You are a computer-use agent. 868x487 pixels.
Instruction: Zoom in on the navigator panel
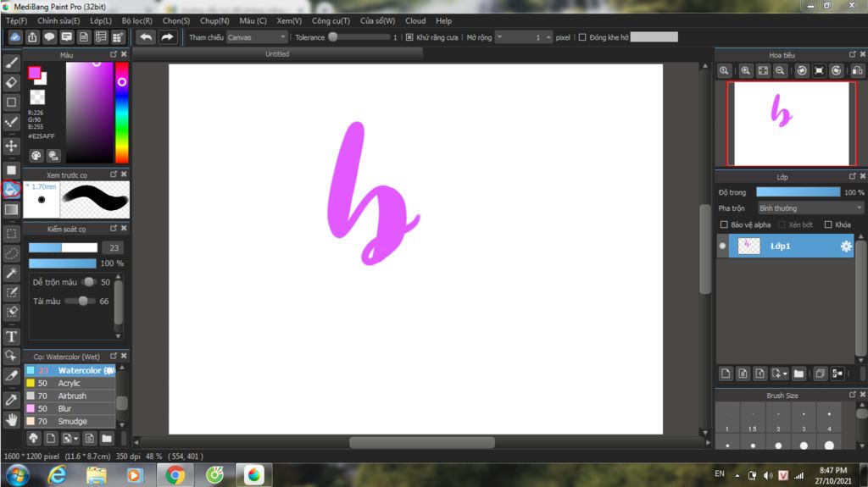click(x=746, y=70)
